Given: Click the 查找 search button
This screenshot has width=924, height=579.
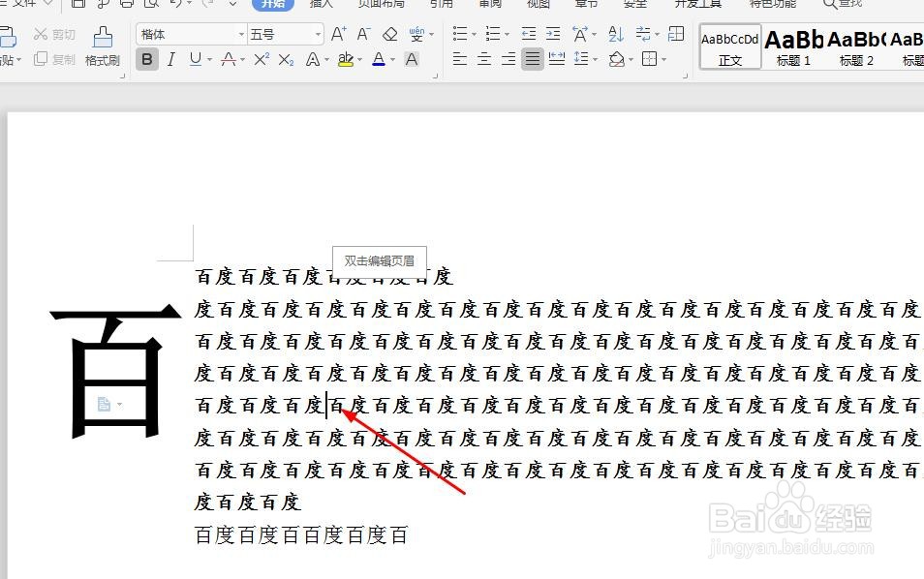Looking at the screenshot, I should pyautogui.click(x=843, y=4).
